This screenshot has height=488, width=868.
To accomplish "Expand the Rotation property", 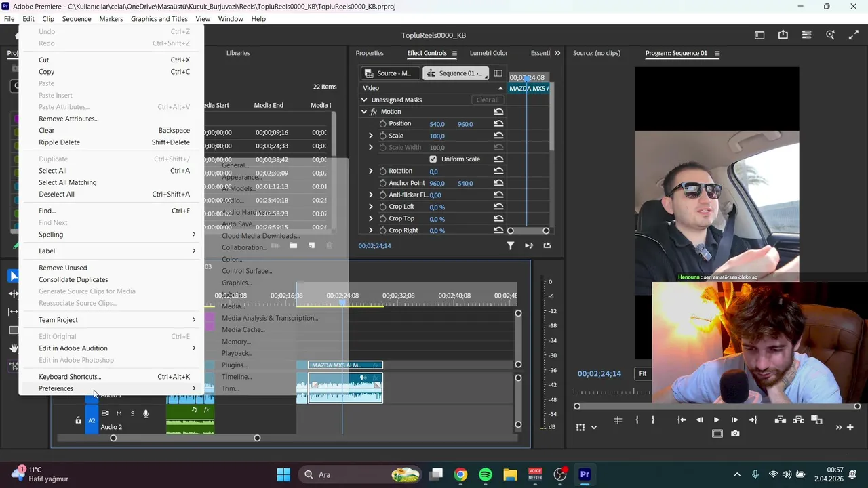I will (x=370, y=171).
